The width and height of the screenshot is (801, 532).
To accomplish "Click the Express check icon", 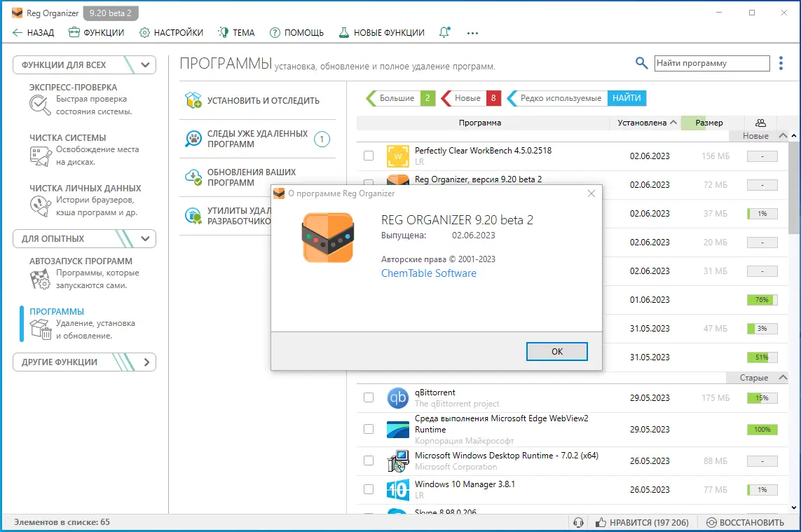I will (x=40, y=105).
